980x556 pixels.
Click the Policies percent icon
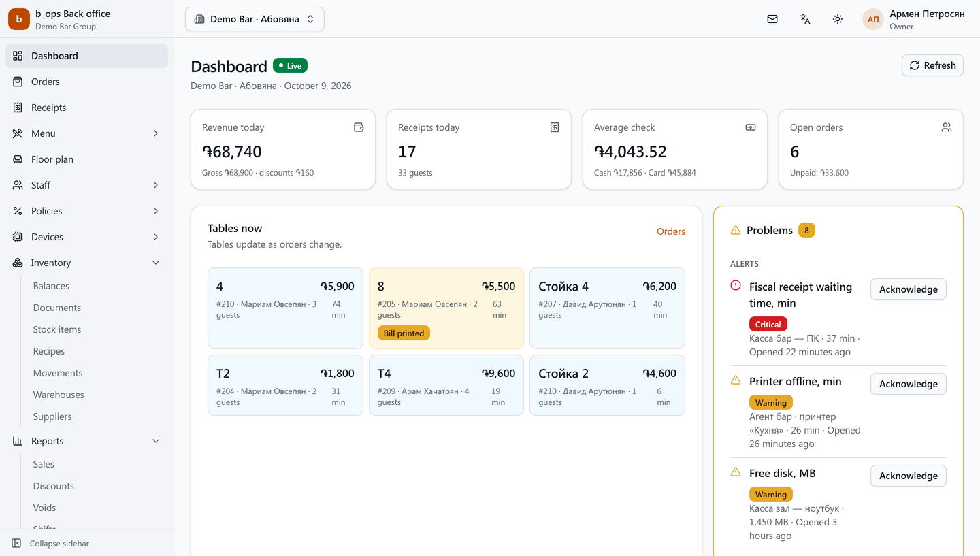click(18, 211)
